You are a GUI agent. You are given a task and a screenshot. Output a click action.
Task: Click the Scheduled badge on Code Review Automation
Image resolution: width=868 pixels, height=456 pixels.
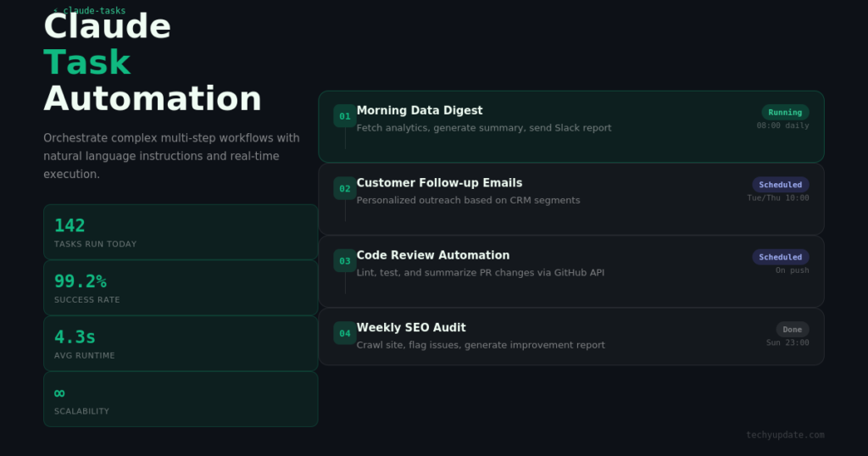[781, 258]
